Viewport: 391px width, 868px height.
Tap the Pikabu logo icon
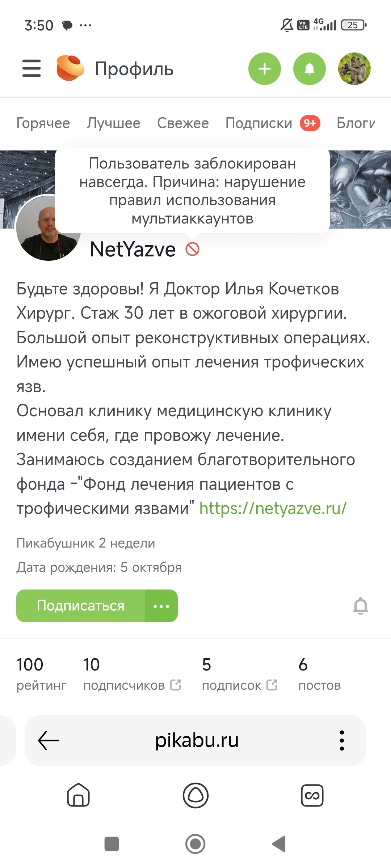(70, 68)
